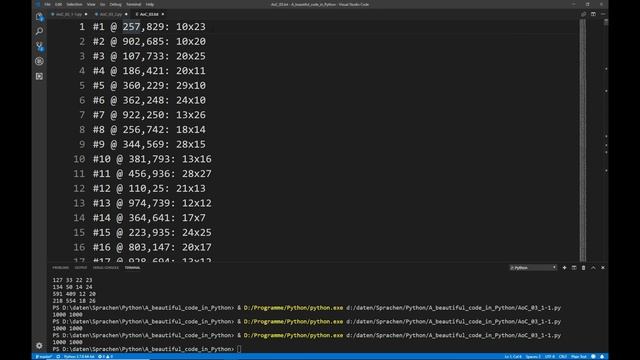
Task: Click line 11 text '#11 @ 456,936: 28x27'
Action: (x=152, y=173)
